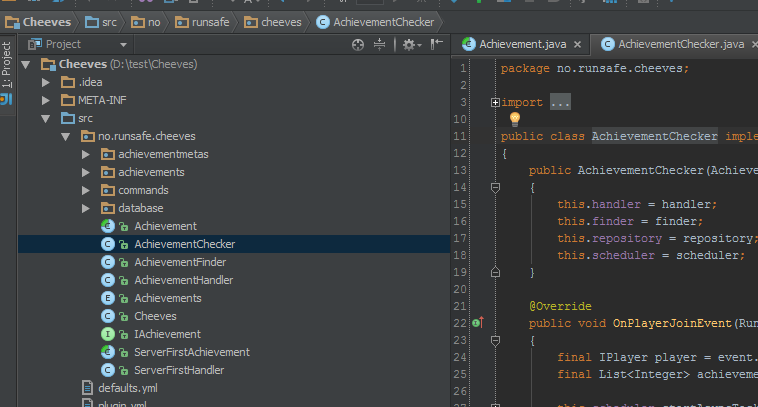Image resolution: width=758 pixels, height=407 pixels.
Task: Click the bookmark icon below Project tab
Action: [x=6, y=100]
